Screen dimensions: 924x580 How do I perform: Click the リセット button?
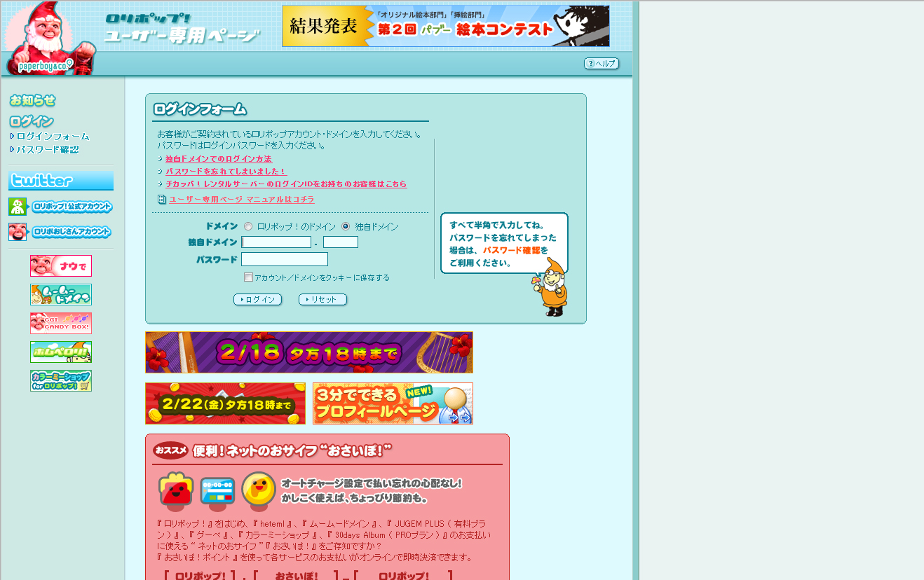pos(322,300)
